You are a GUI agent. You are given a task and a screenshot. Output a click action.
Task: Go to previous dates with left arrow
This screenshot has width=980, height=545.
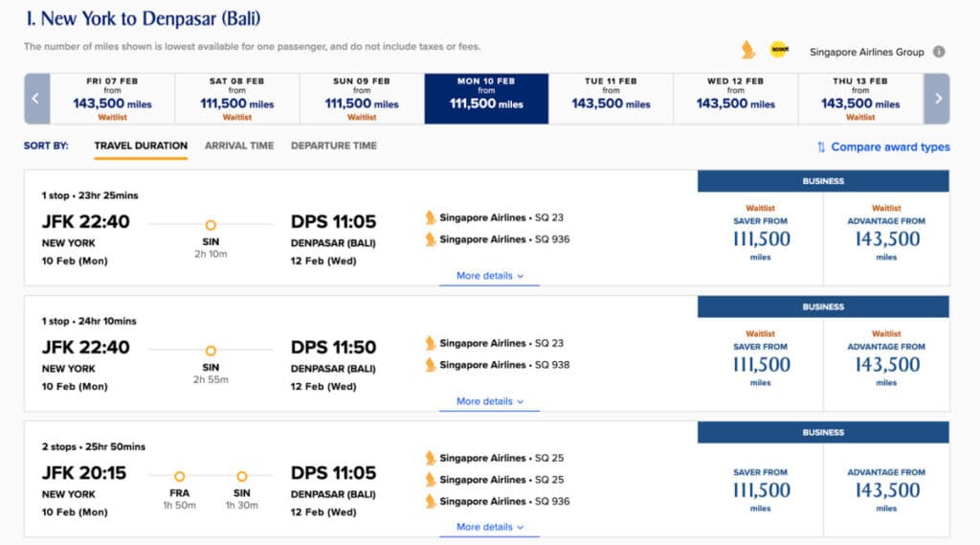point(35,99)
